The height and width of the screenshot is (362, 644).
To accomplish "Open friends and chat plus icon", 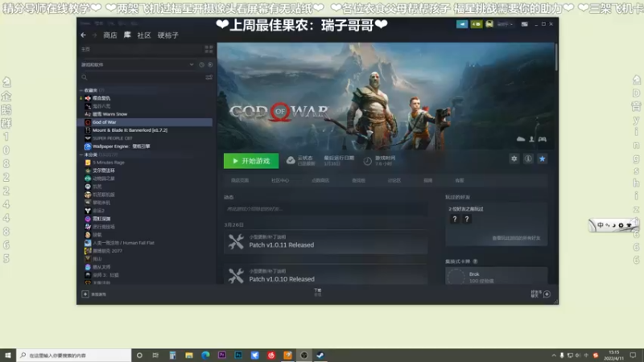I will coord(547,294).
